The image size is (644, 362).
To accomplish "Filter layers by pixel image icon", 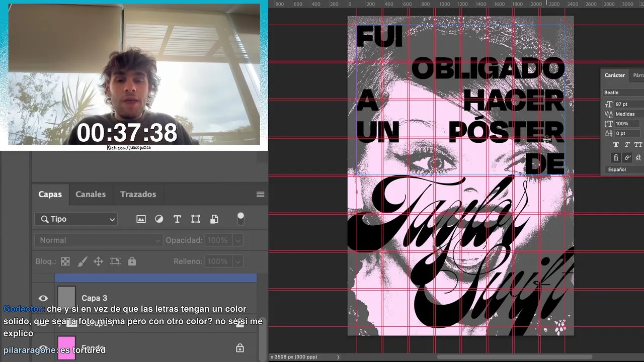I will pos(141,219).
